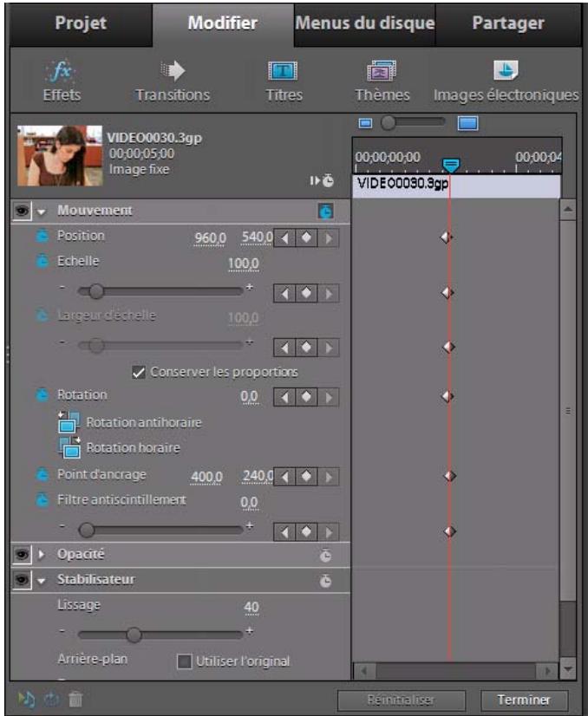Viewport: 588px width, 716px height.
Task: Click the Lissage value 40
Action: tap(252, 608)
